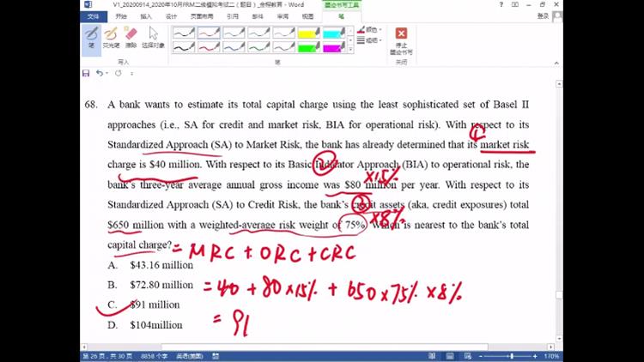Click the Login (登录) link
The image size is (644, 362).
[x=543, y=15]
